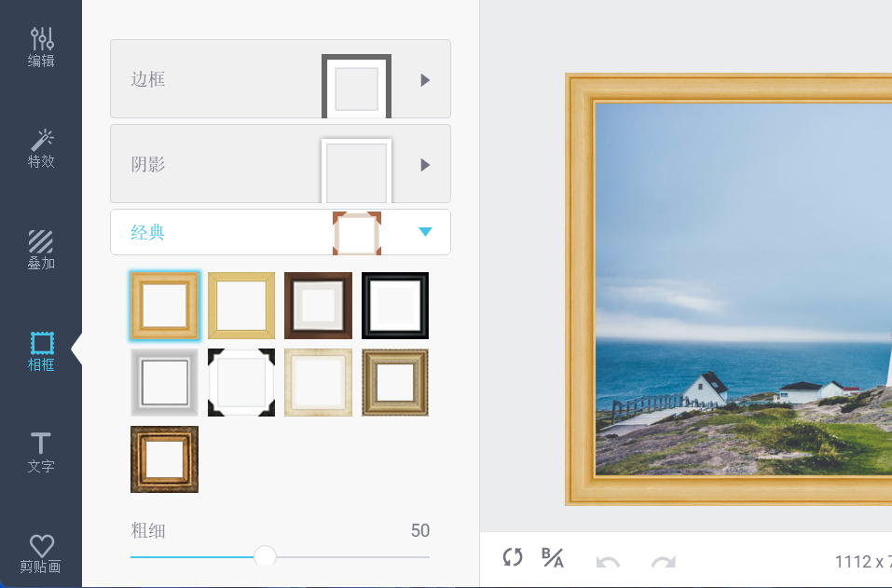Open the 叠加 overlay panel
Screen dimensions: 892x588
(41, 251)
